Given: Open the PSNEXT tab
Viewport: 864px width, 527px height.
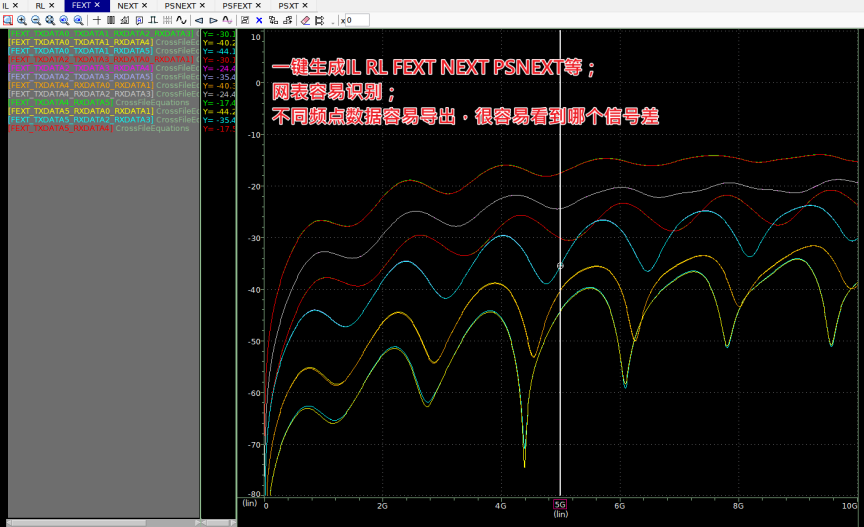Looking at the screenshot, I should click(x=180, y=6).
